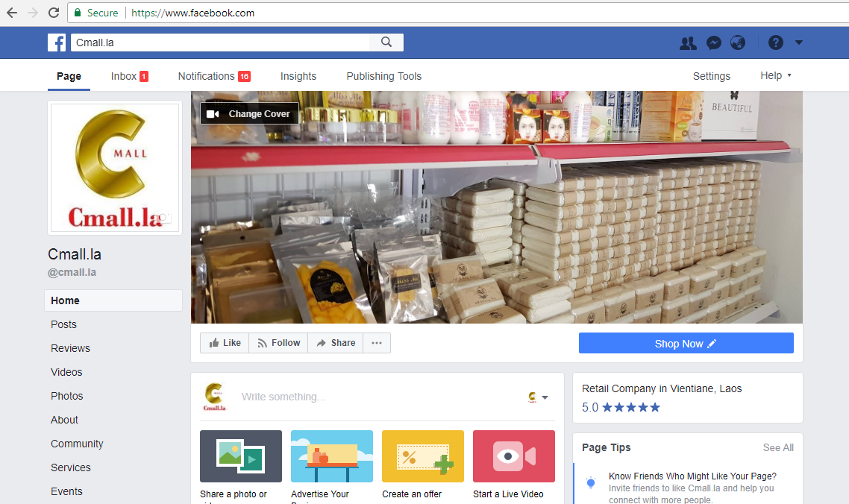The height and width of the screenshot is (504, 849).
Task: Open the Messenger icon
Action: click(x=714, y=42)
